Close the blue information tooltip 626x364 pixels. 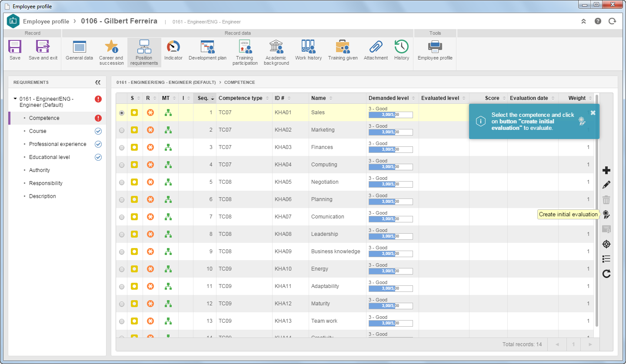[593, 113]
